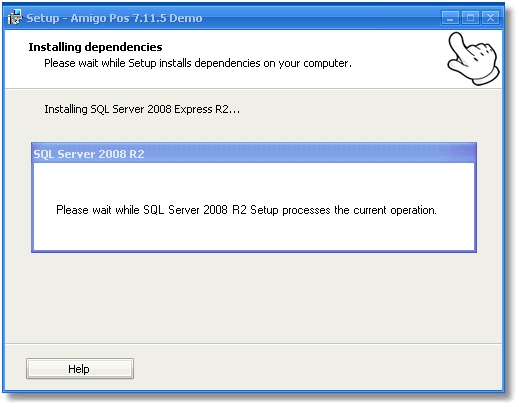Click the Help button
This screenshot has width=519, height=407.
80,369
